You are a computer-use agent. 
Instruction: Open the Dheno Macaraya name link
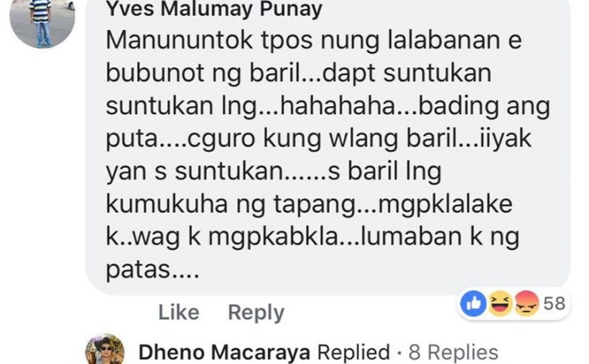tap(224, 353)
